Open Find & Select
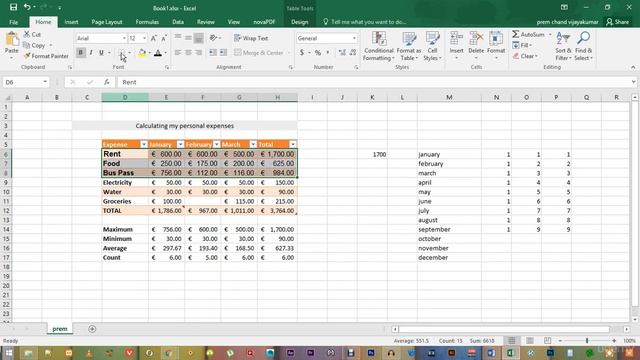The height and width of the screenshot is (360, 640). (x=583, y=46)
